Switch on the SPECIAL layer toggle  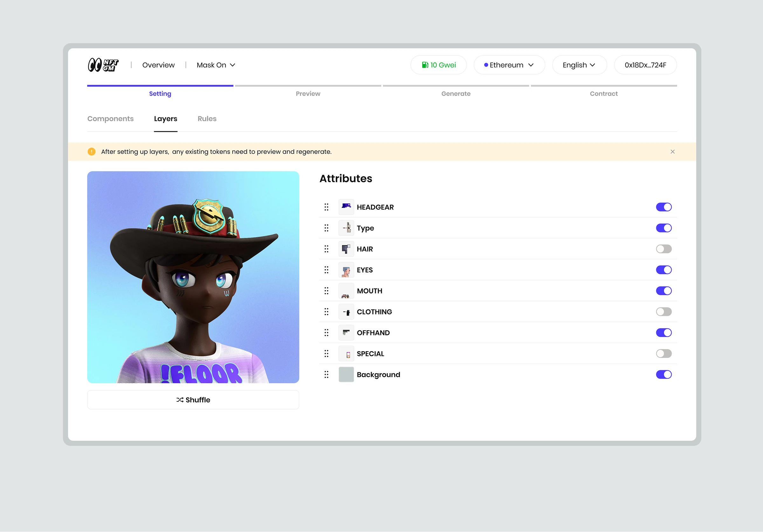coord(663,354)
